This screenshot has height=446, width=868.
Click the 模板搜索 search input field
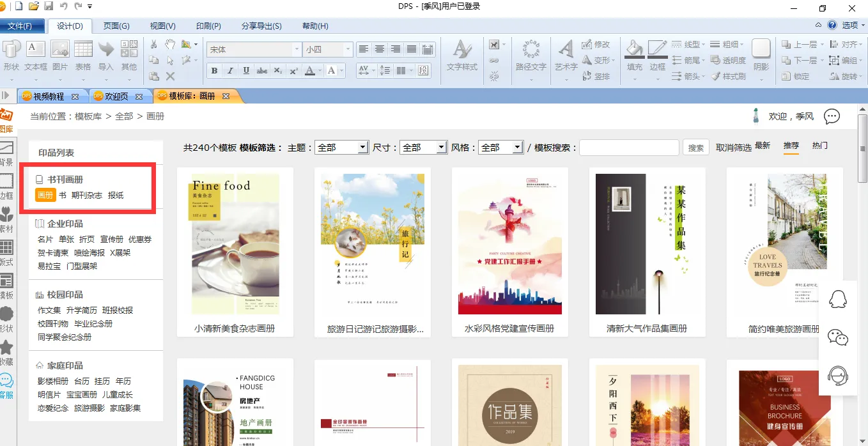pos(629,148)
